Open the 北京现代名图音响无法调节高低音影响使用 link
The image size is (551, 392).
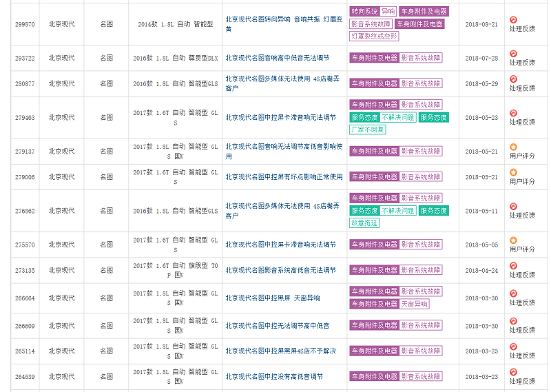[x=284, y=151]
